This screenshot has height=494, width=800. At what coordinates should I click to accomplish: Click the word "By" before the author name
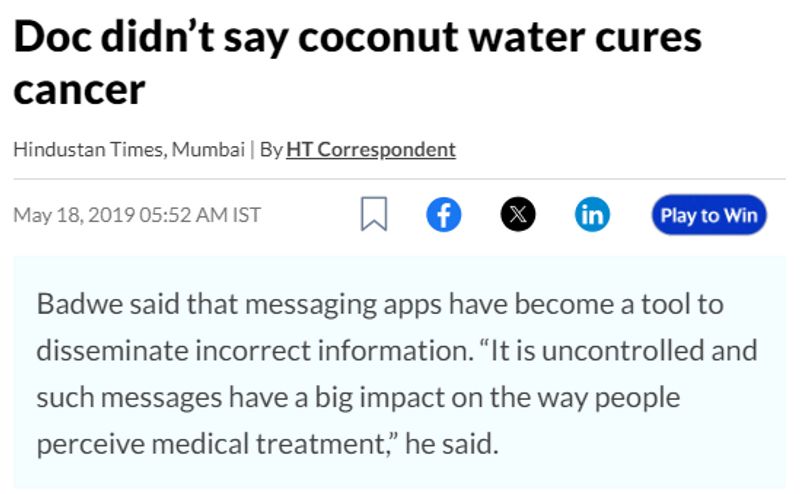pyautogui.click(x=270, y=150)
